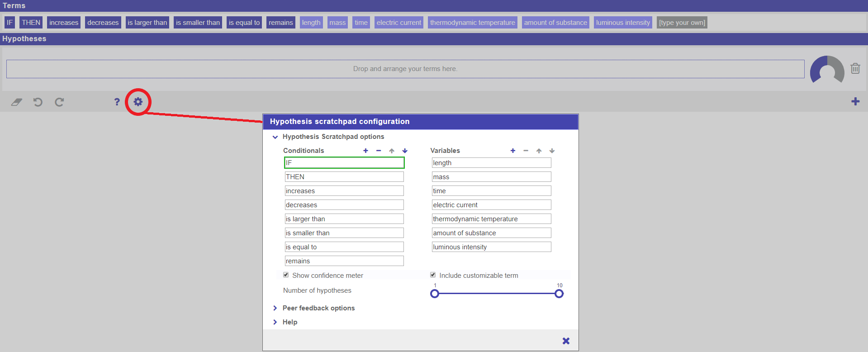Open help via the question mark icon
The width and height of the screenshot is (868, 352).
tap(117, 102)
